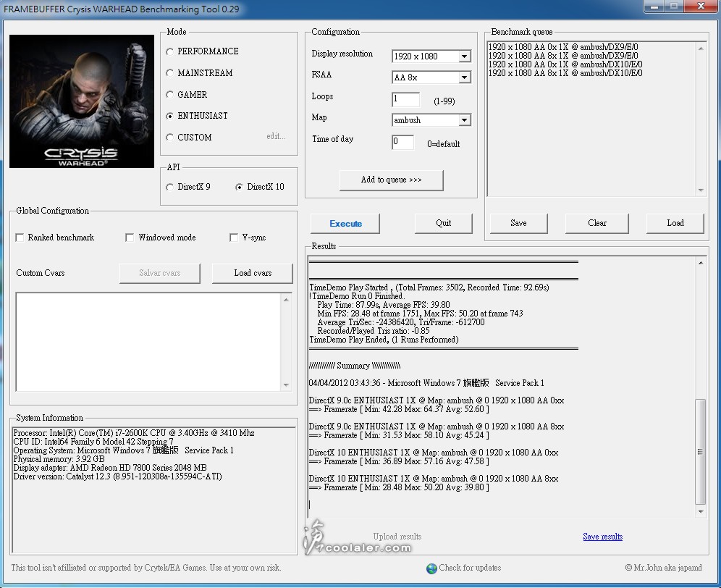Click inside the Custom Cvars text area
721x588 pixels.
pyautogui.click(x=148, y=342)
